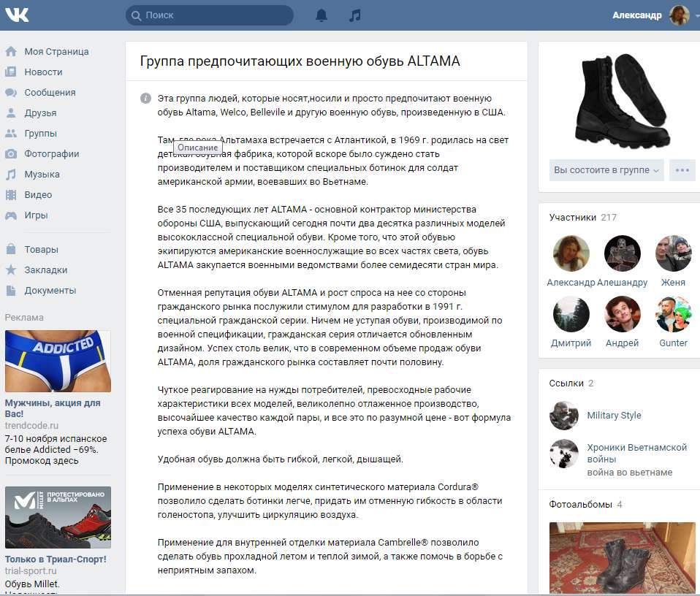Open the Участники 217 members list
700x596 pixels.
582,217
